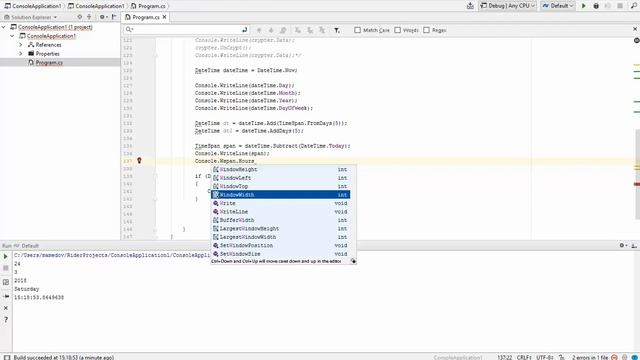Image resolution: width=640 pixels, height=360 pixels.
Task: Toggle tool window buttons at bottom left corner
Action: pyautogui.click(x=7, y=357)
